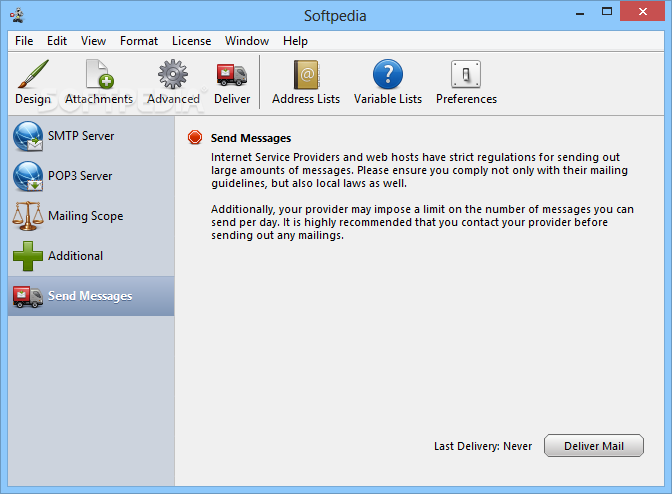The height and width of the screenshot is (494, 672).
Task: Close the Softpedia window
Action: click(x=642, y=12)
